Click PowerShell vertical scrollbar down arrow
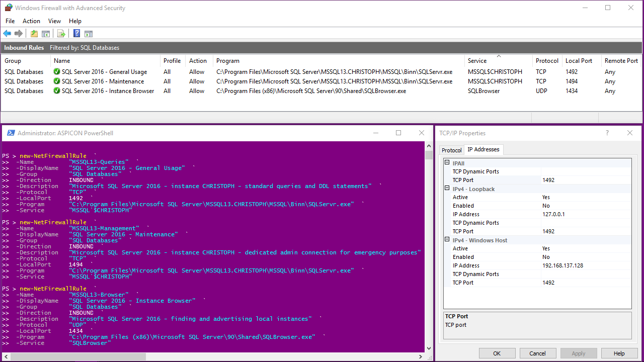 [x=429, y=348]
